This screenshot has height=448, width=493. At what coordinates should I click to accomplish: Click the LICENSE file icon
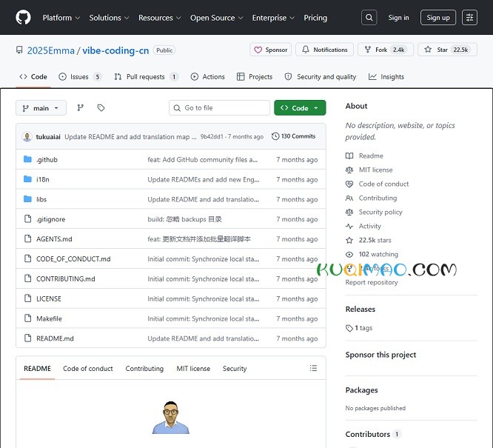pyautogui.click(x=27, y=298)
